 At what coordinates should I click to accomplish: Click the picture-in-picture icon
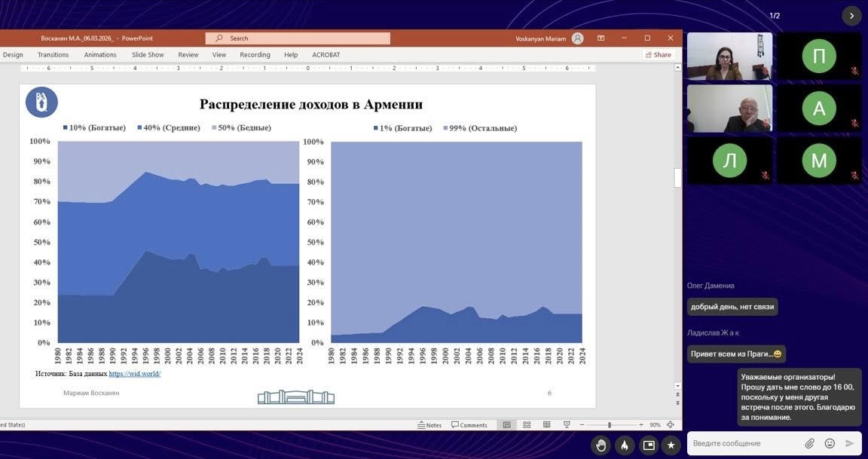(648, 445)
